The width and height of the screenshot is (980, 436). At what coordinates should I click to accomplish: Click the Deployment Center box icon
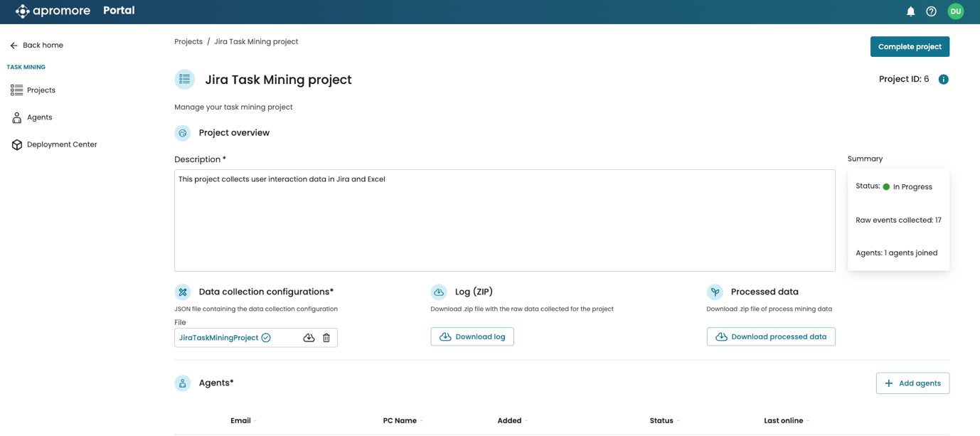pos(16,144)
